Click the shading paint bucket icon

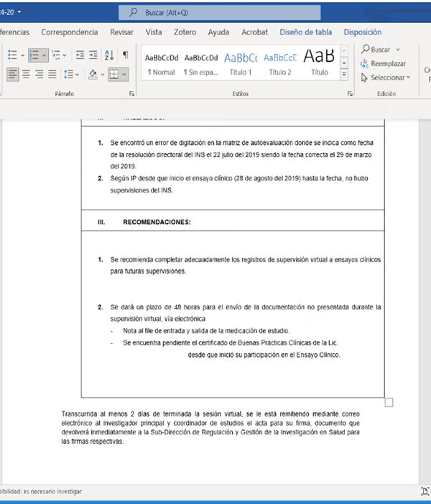pyautogui.click(x=93, y=74)
